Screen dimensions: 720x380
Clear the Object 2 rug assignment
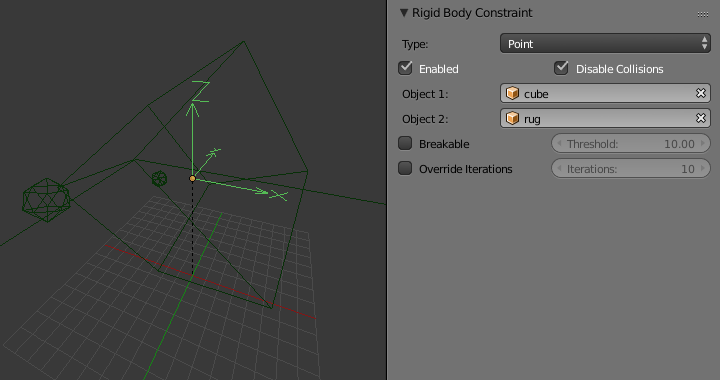[x=701, y=118]
